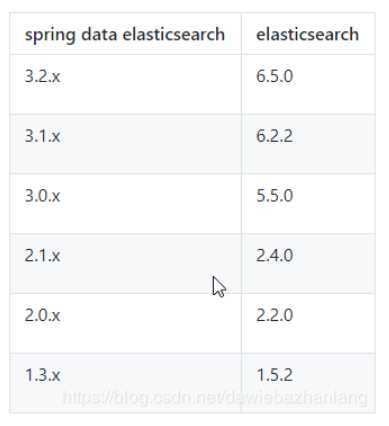Click the 'x' in 3.2.x
389x426 pixels.
coord(56,78)
